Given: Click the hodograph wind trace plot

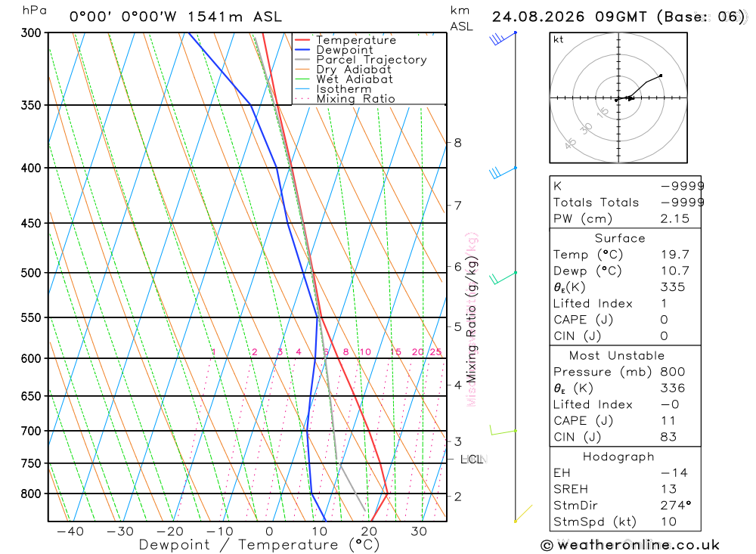Looking at the screenshot, I should [x=638, y=88].
